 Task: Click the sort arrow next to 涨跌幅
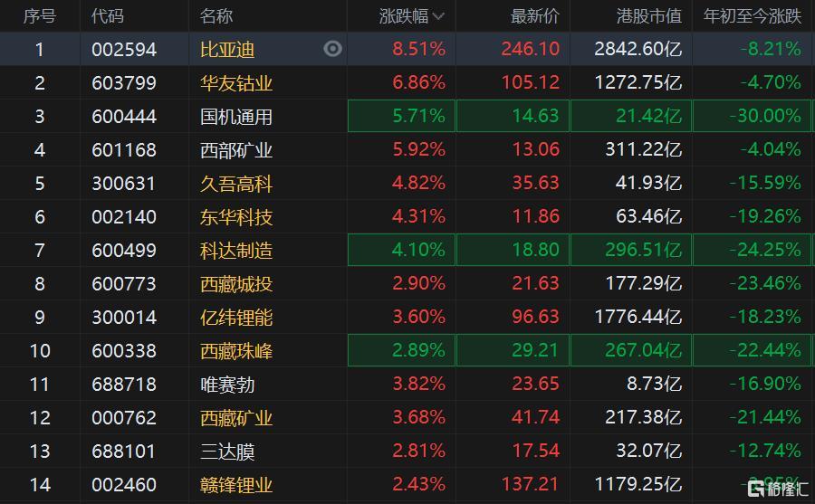tap(438, 16)
